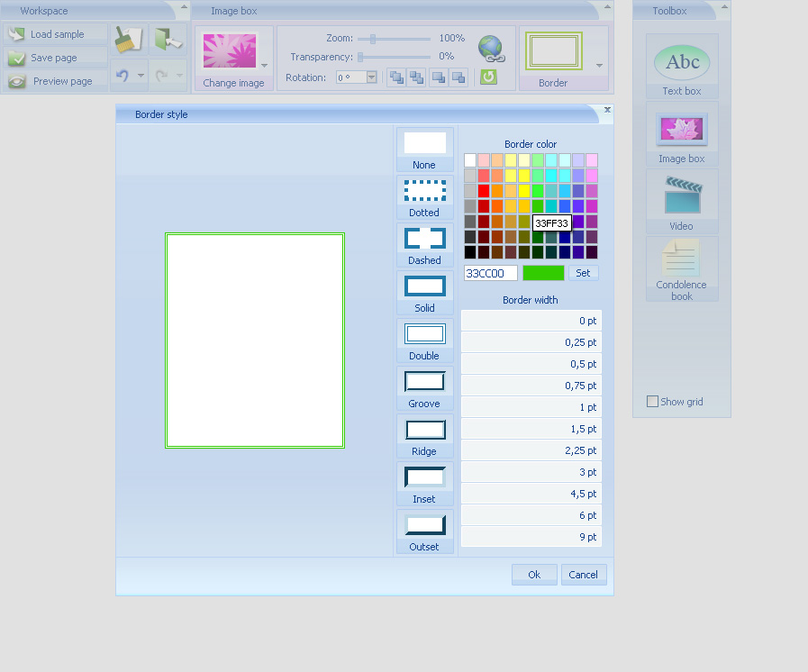Set border width to 0,5 pt
The height and width of the screenshot is (672, 808).
[531, 364]
